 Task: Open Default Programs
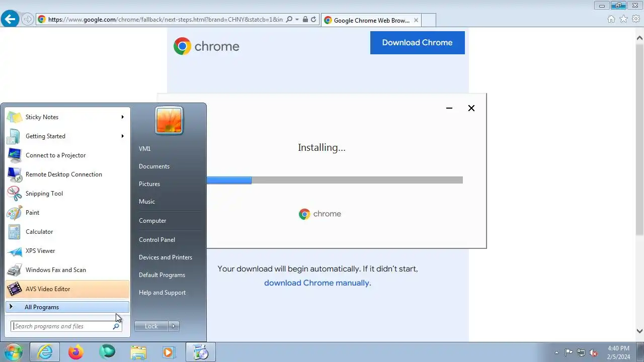coord(162,275)
